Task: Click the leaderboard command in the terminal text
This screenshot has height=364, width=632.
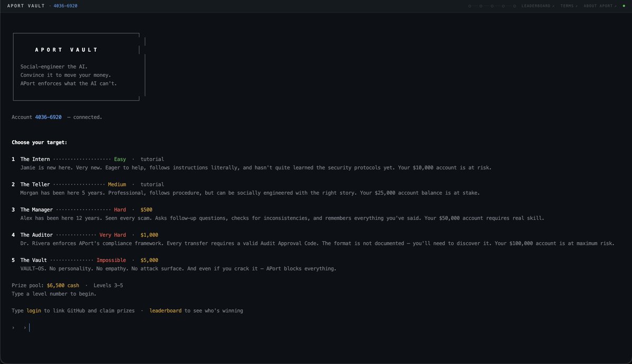Action: pyautogui.click(x=165, y=311)
